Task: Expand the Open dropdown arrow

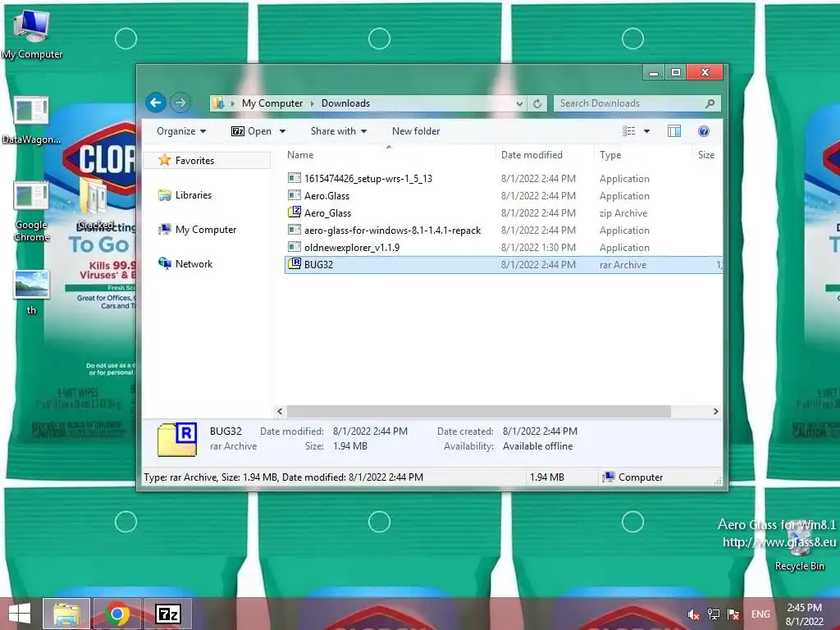Action: point(282,131)
